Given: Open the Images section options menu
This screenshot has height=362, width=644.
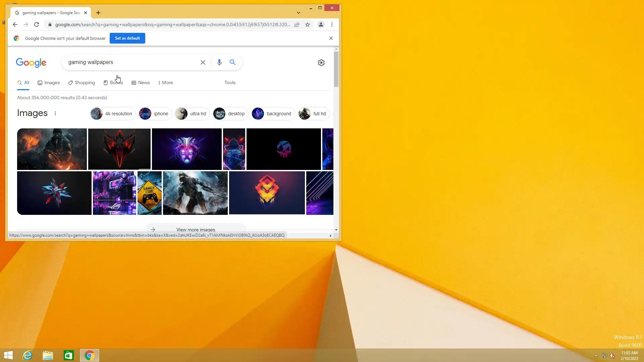Looking at the screenshot, I should 55,113.
